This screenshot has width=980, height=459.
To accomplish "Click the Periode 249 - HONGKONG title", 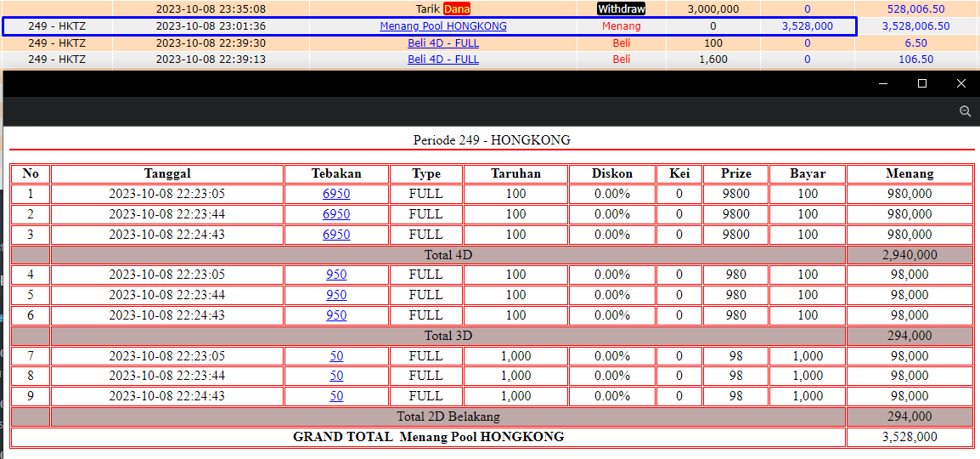I will [x=492, y=140].
